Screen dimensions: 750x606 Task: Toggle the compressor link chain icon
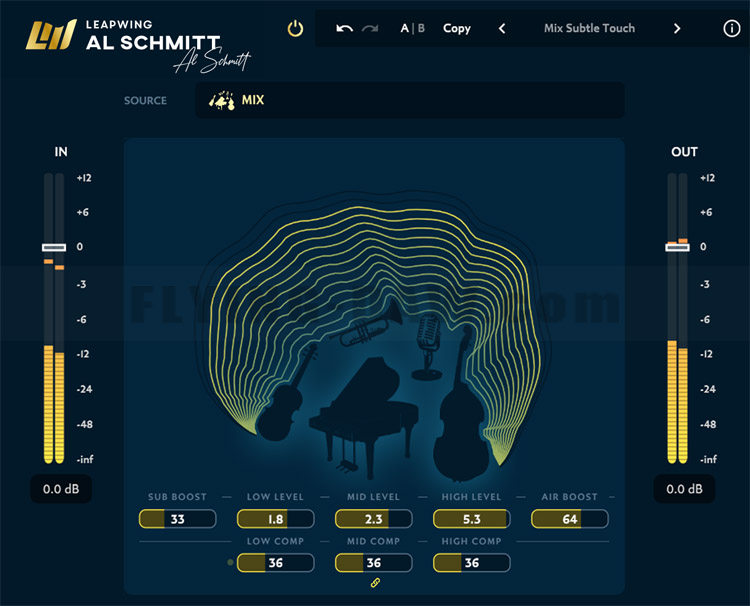point(375,582)
